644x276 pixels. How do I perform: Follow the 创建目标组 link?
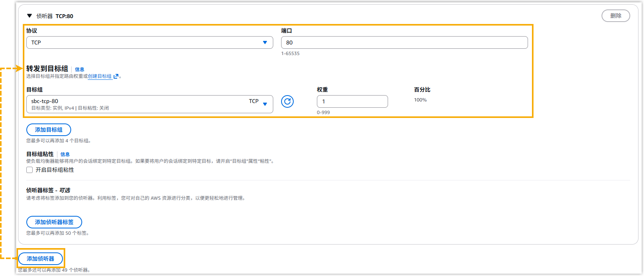click(x=99, y=76)
